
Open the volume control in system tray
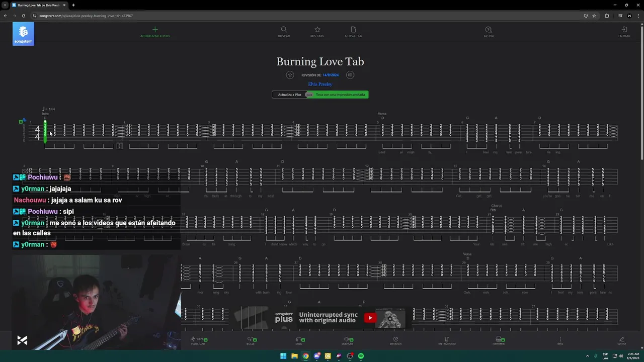[620, 356]
